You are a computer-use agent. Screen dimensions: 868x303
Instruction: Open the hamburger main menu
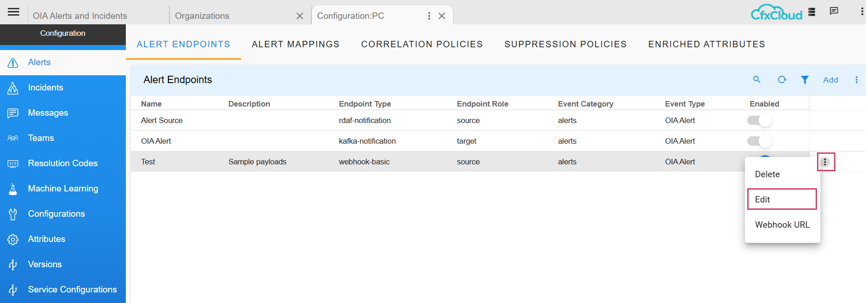(x=14, y=12)
